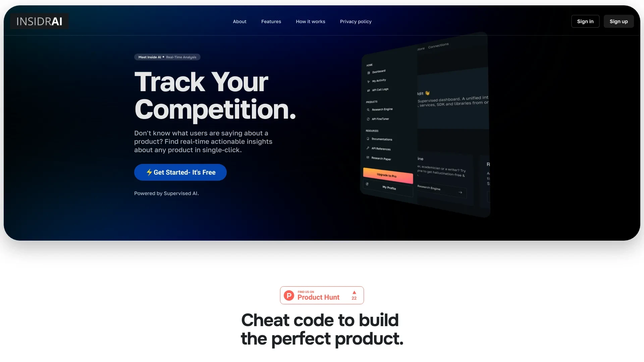Open the About navigation menu item
This screenshot has height=362, width=644.
[x=239, y=21]
